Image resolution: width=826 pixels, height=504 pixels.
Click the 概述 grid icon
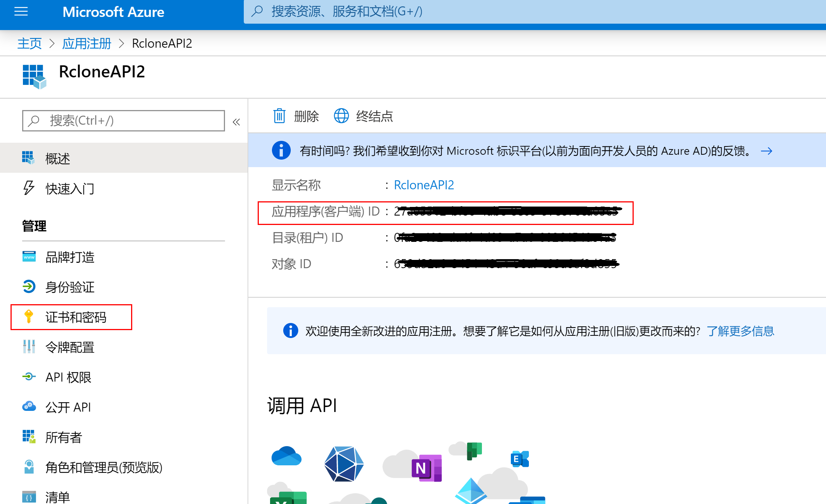[29, 158]
